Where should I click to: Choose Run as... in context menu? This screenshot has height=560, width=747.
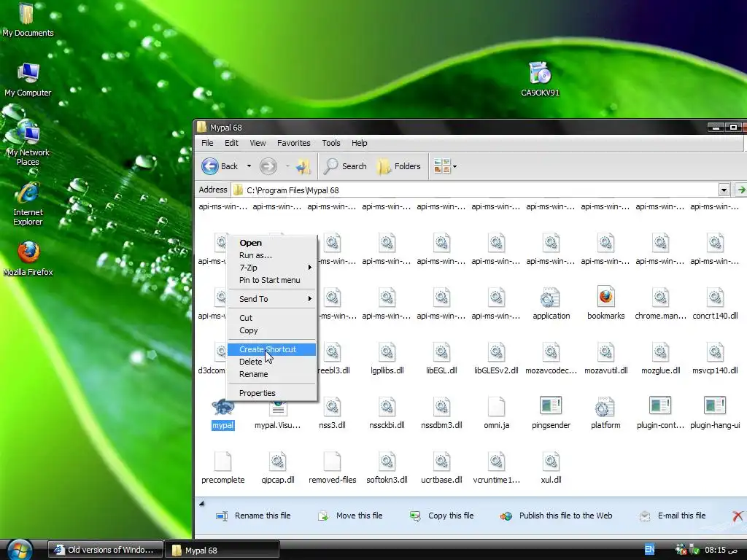(271, 255)
